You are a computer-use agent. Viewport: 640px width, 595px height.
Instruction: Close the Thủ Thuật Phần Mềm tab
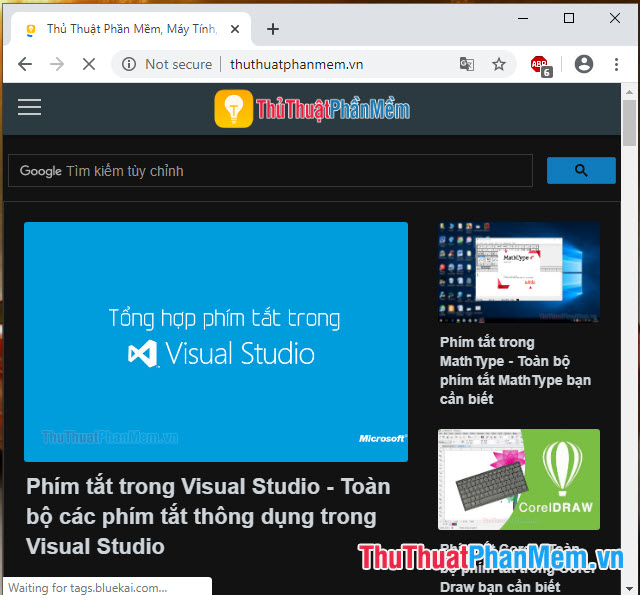tap(235, 29)
